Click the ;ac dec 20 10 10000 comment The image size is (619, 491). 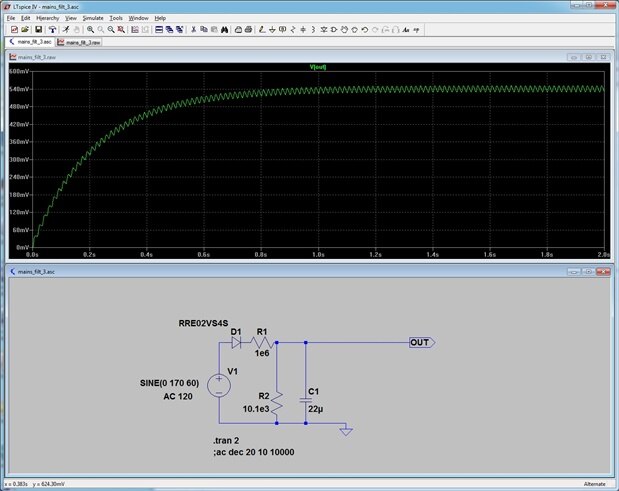(253, 452)
